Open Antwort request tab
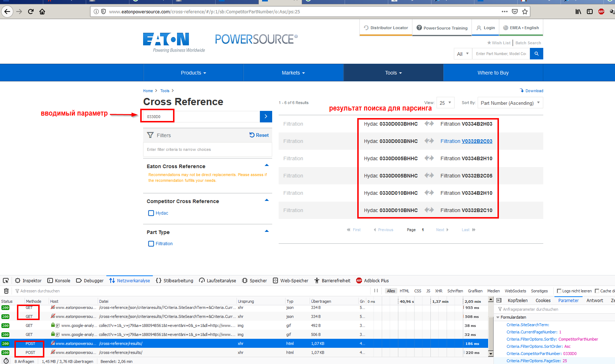 595,300
